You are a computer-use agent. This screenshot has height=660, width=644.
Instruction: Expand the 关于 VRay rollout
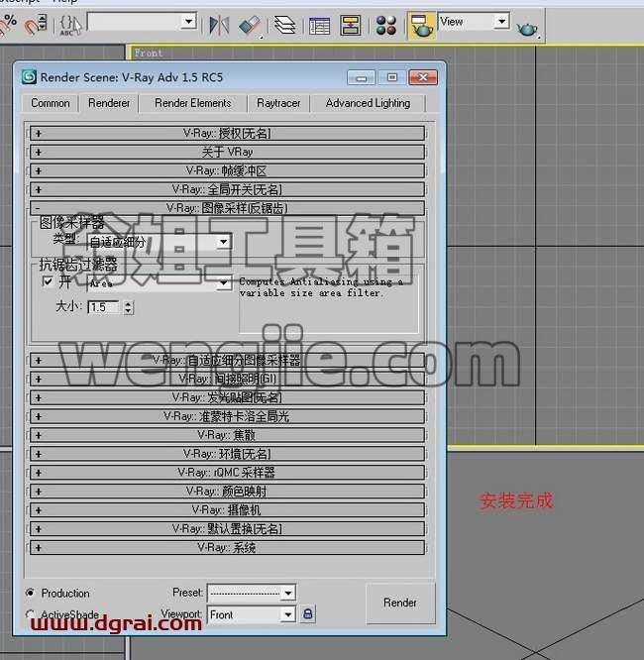(227, 152)
